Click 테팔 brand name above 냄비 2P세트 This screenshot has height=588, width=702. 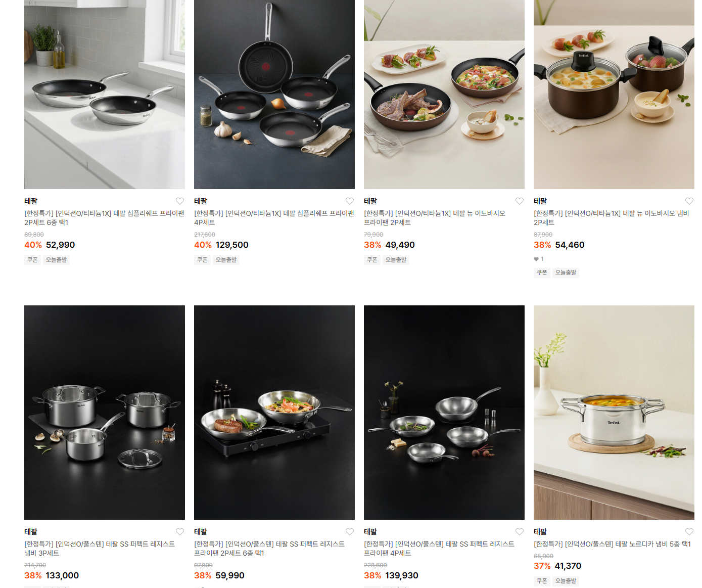pos(540,201)
